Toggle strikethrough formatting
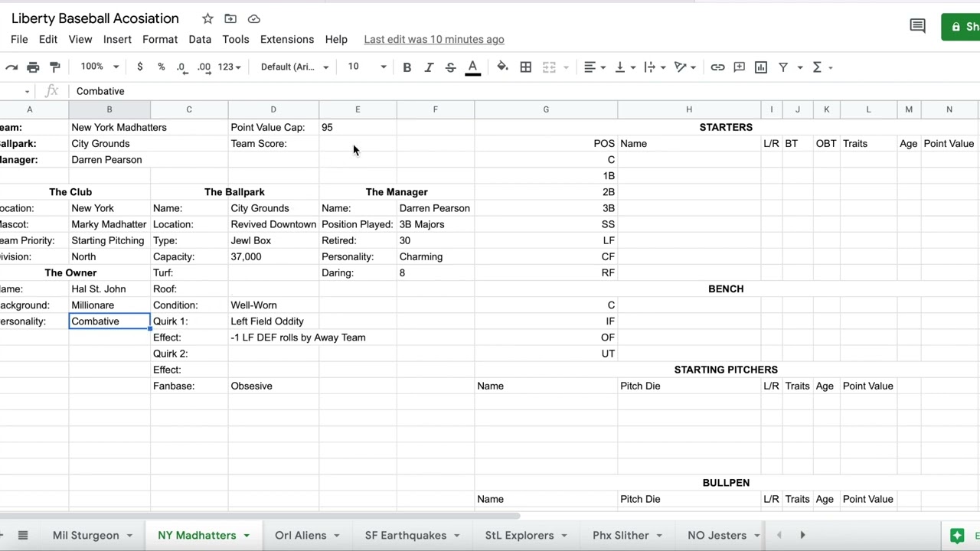 [450, 67]
